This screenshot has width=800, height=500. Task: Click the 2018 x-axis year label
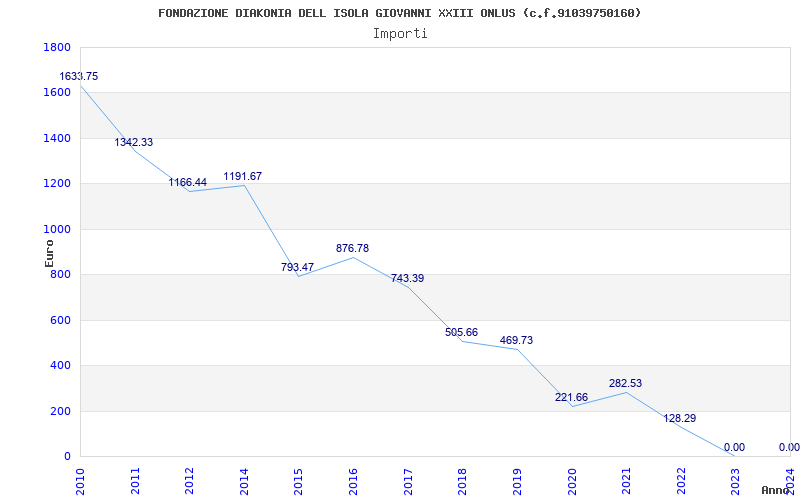462,482
